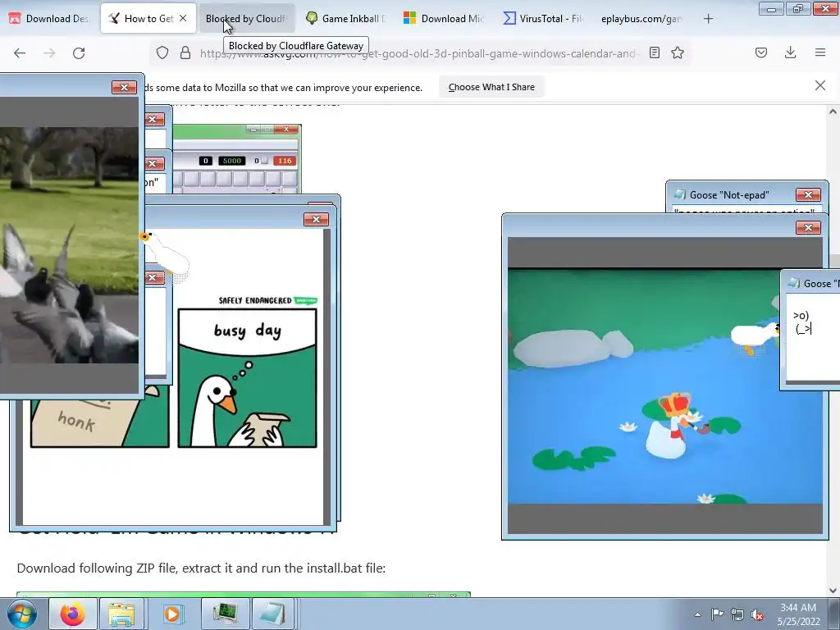
Task: Click the 'busy day' comic panel
Action: coord(248,377)
